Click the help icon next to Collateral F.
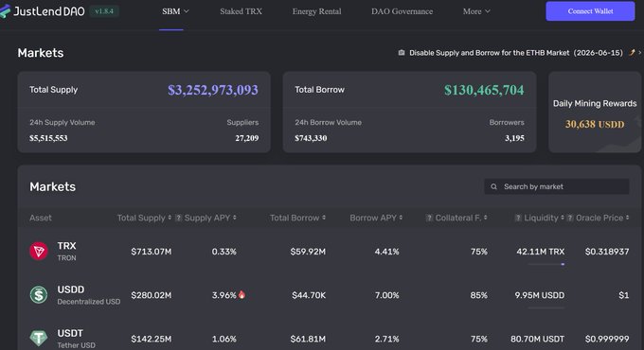Screen dimensions: 644x350 (429, 218)
